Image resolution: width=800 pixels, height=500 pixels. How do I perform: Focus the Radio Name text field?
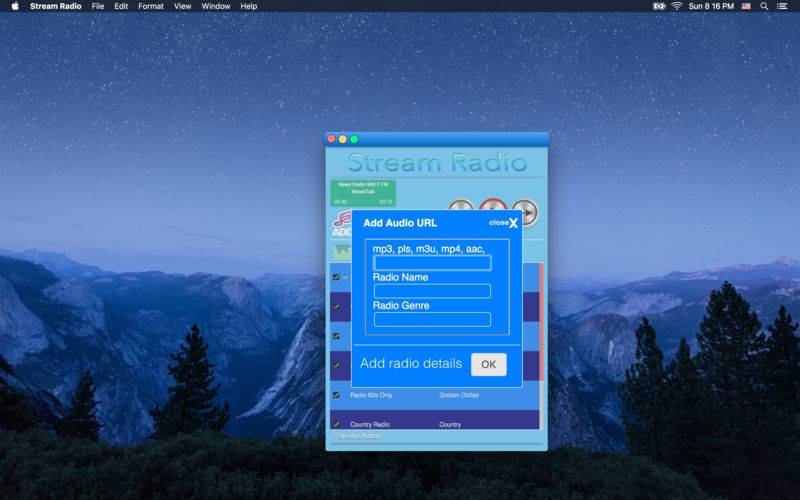[432, 291]
